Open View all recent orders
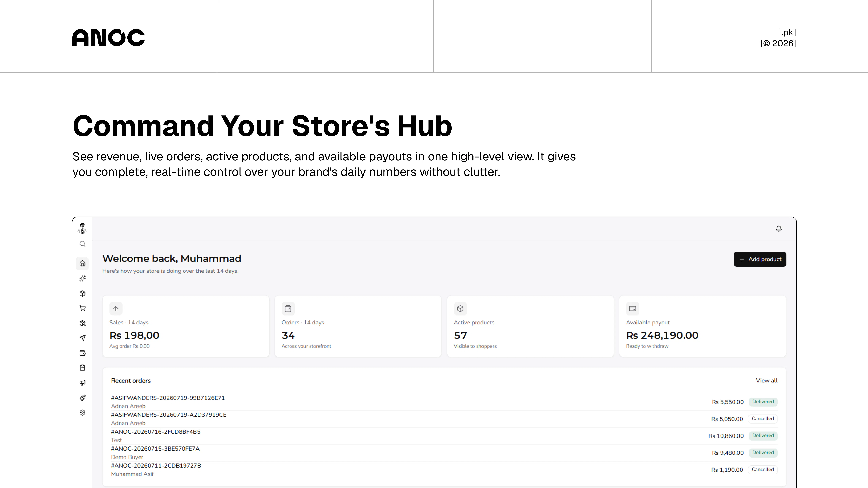 click(x=767, y=381)
